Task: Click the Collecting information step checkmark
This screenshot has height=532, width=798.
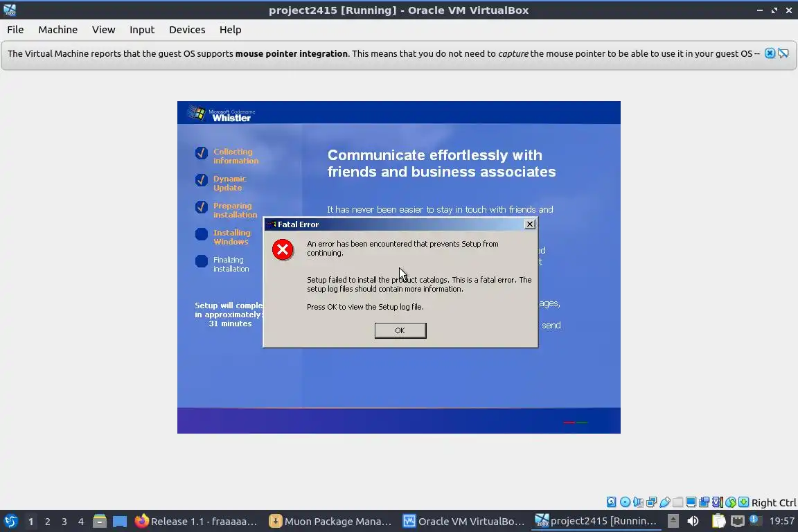Action: coord(202,153)
